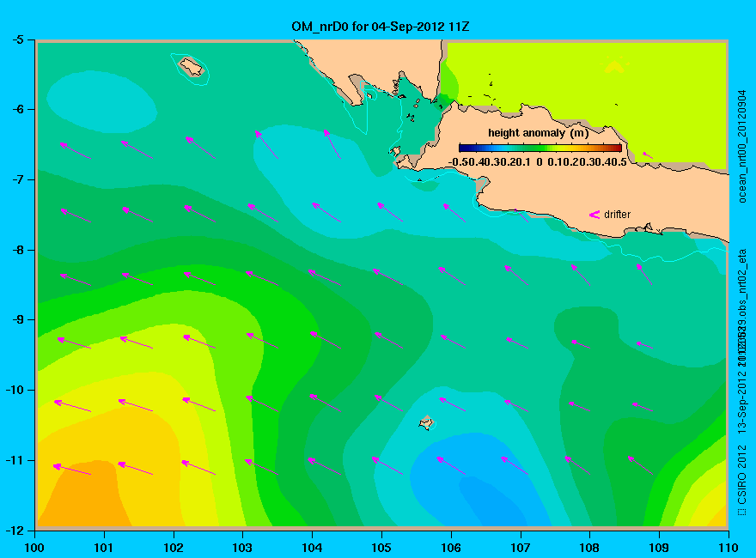Click the longitude label 102
The height and width of the screenshot is (558, 756).
click(173, 548)
